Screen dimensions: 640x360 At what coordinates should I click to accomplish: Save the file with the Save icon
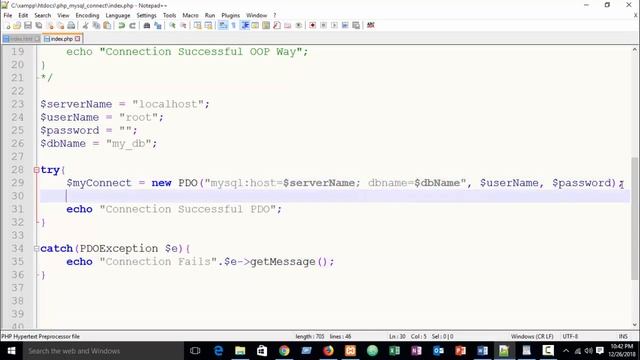28,25
